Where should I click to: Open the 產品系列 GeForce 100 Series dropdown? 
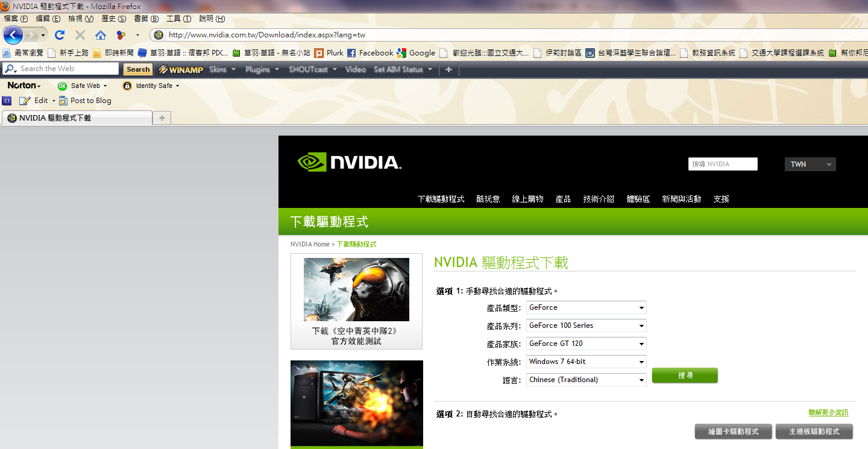tap(586, 325)
